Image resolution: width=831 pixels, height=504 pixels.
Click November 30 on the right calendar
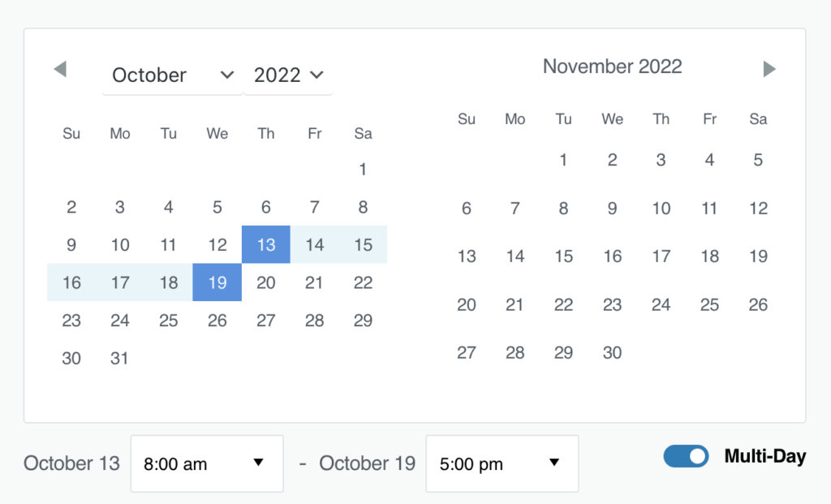click(x=612, y=352)
